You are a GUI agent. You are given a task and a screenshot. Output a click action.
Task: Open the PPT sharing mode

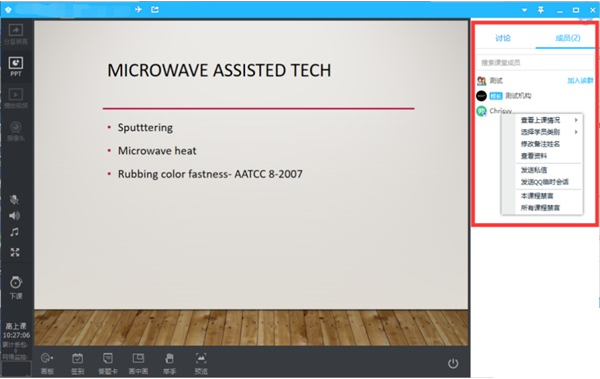coord(16,66)
